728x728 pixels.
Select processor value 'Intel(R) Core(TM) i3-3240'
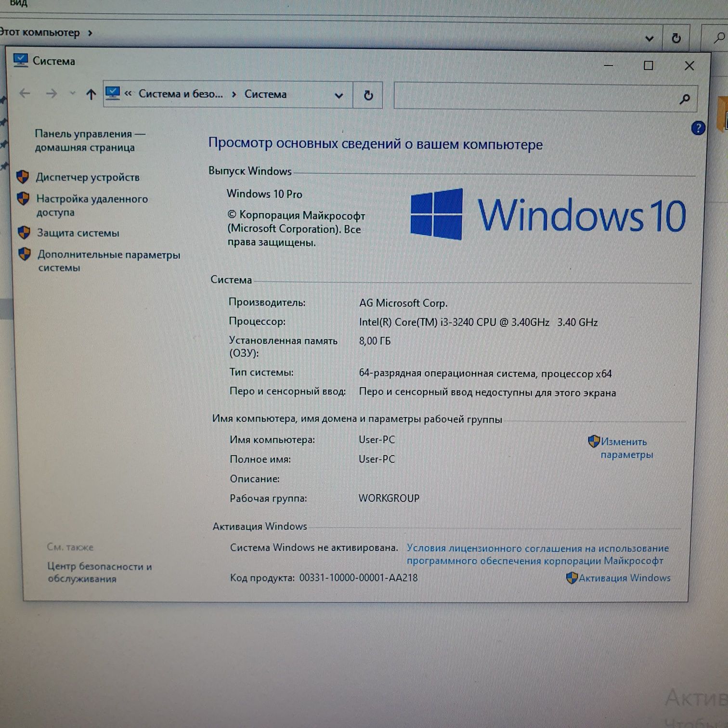(416, 322)
